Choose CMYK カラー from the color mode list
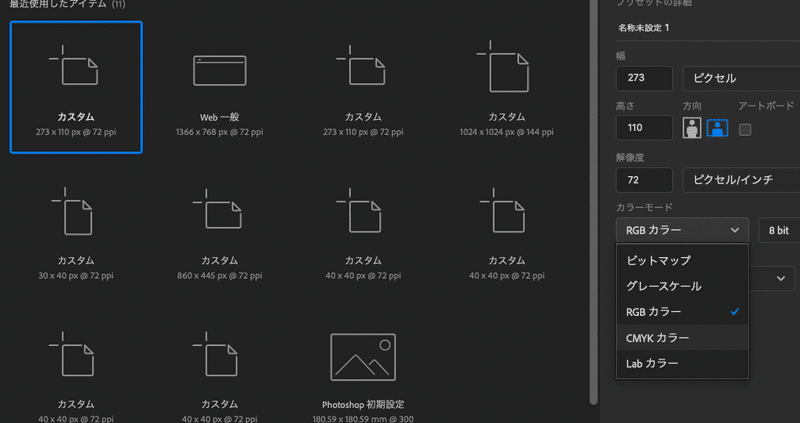The width and height of the screenshot is (800, 423). tap(682, 337)
